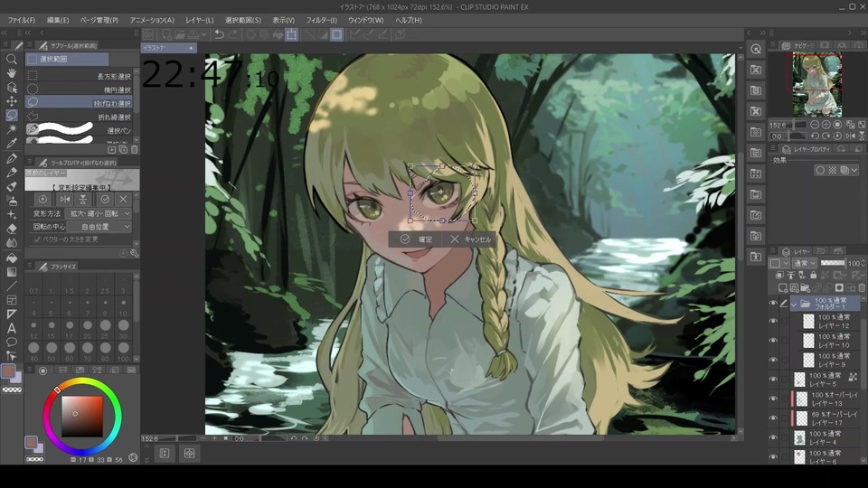Click the main drawing color swatch

[8, 371]
